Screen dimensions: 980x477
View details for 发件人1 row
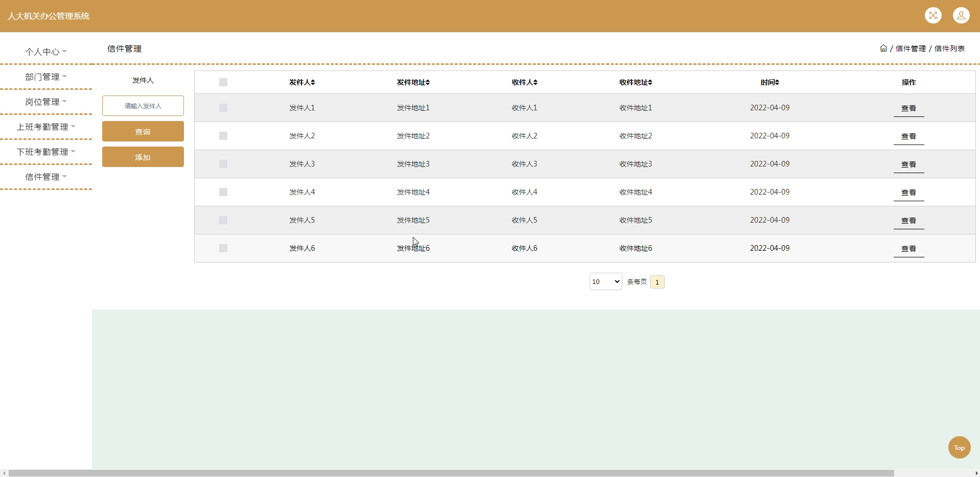coord(908,108)
